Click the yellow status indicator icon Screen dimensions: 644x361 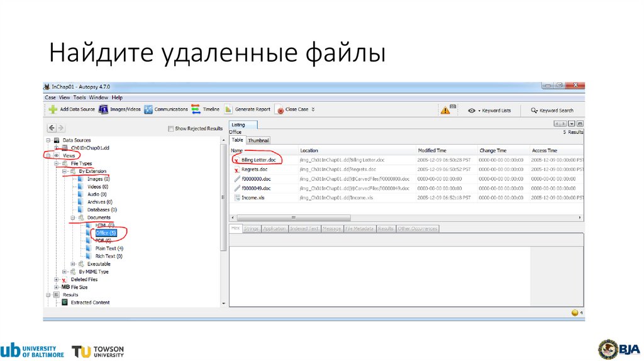575,313
